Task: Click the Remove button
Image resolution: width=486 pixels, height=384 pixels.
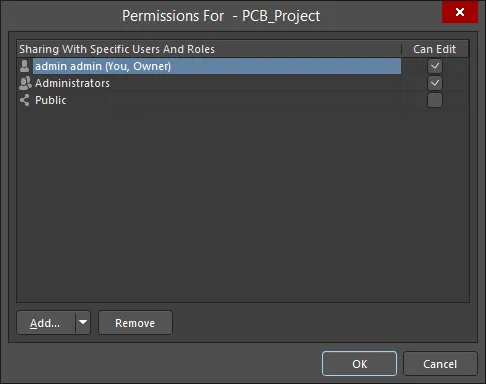Action: coord(135,323)
